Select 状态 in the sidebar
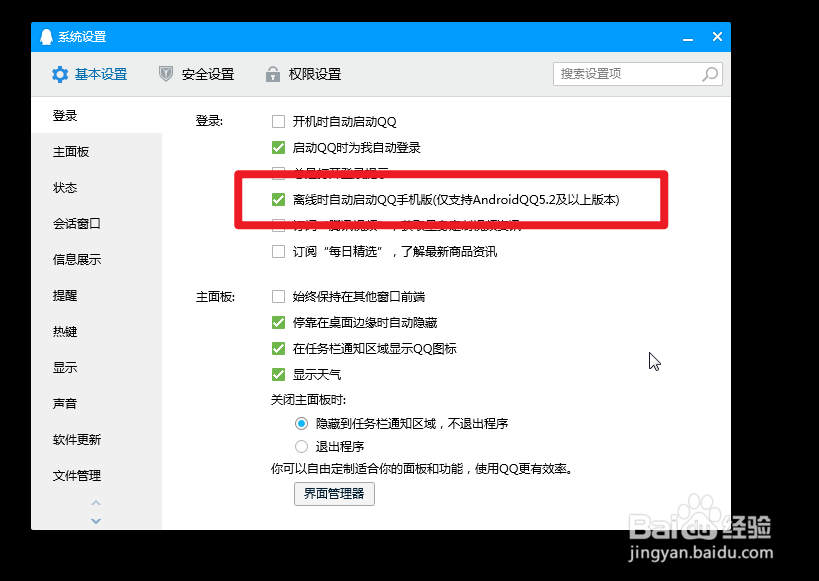 coord(97,188)
